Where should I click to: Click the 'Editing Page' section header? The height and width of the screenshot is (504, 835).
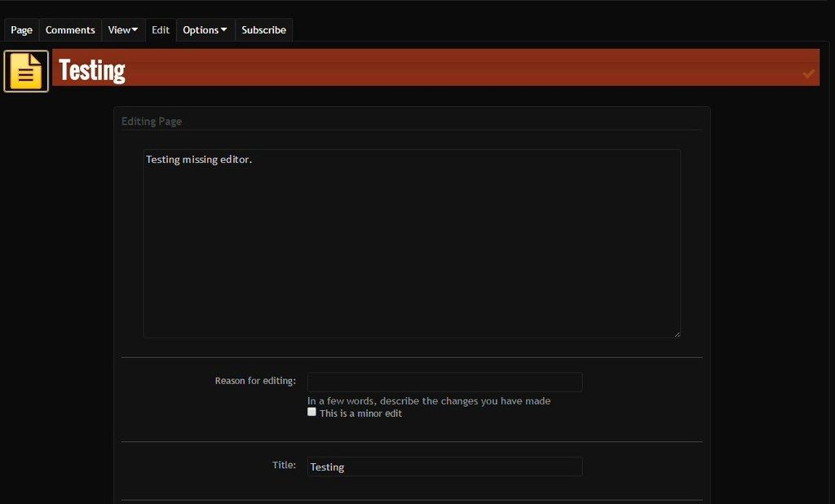coord(151,122)
